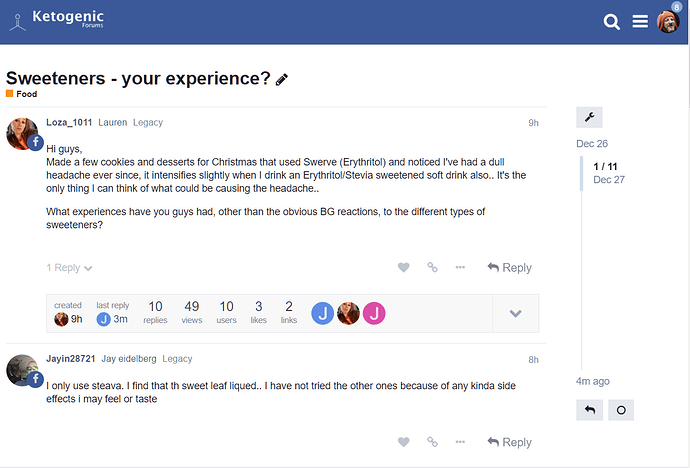690x468 pixels.
Task: Open the topic admin wrench button
Action: tap(589, 118)
